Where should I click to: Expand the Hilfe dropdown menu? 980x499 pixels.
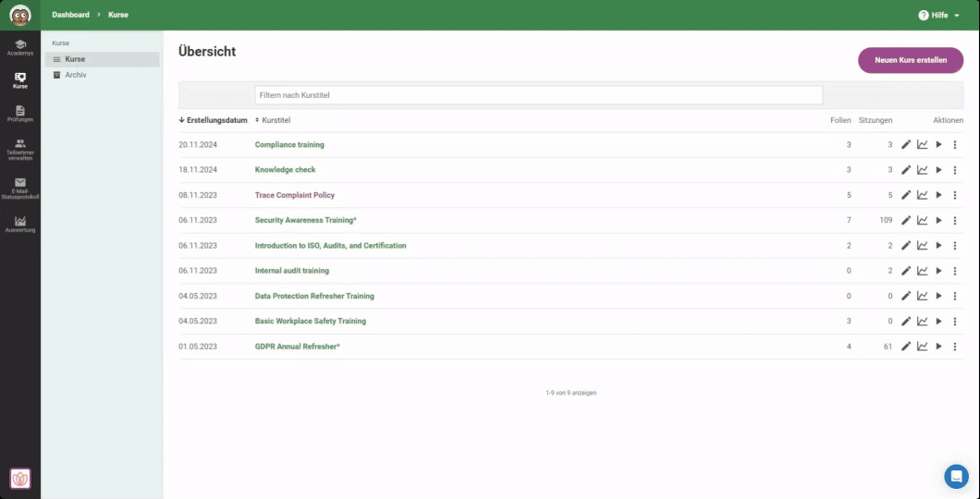pyautogui.click(x=938, y=16)
